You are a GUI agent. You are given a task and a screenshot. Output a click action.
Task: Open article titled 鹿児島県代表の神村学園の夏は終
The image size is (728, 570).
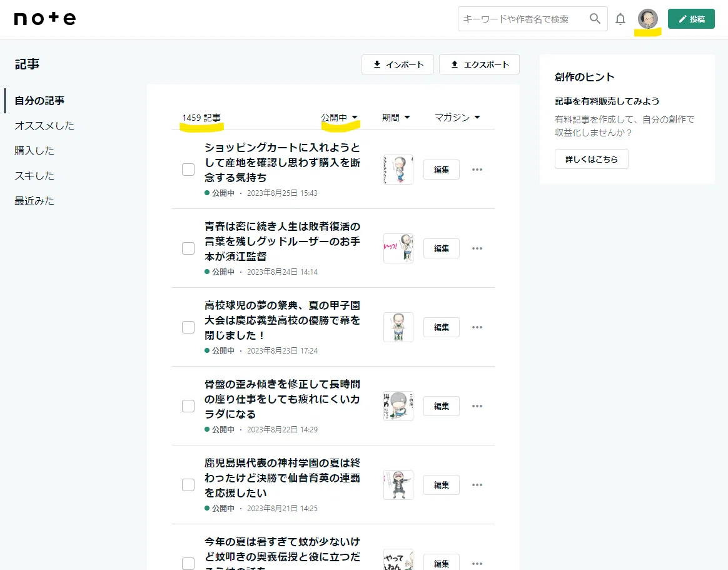(x=282, y=477)
